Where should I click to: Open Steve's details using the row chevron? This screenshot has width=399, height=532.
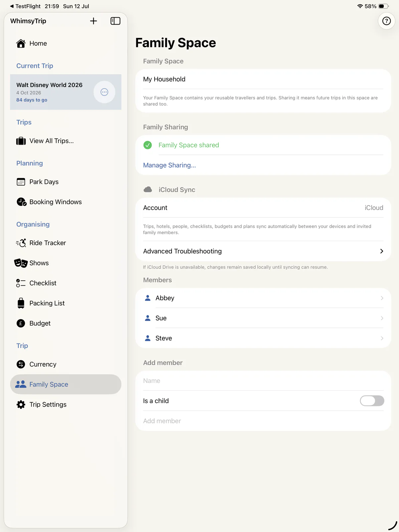click(x=382, y=338)
